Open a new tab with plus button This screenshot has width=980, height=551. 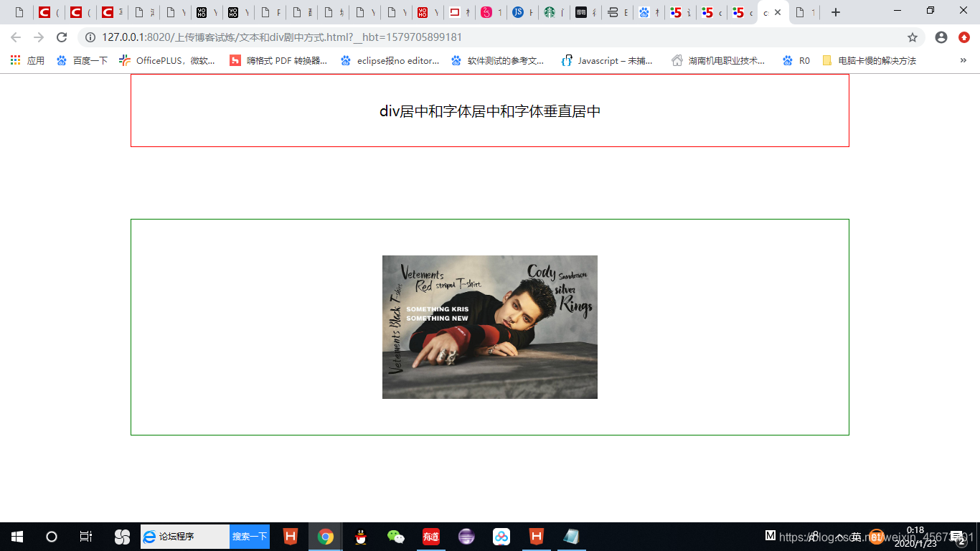(836, 12)
